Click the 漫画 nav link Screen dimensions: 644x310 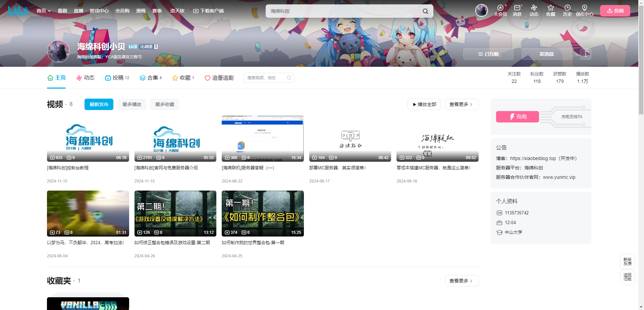[x=141, y=11]
